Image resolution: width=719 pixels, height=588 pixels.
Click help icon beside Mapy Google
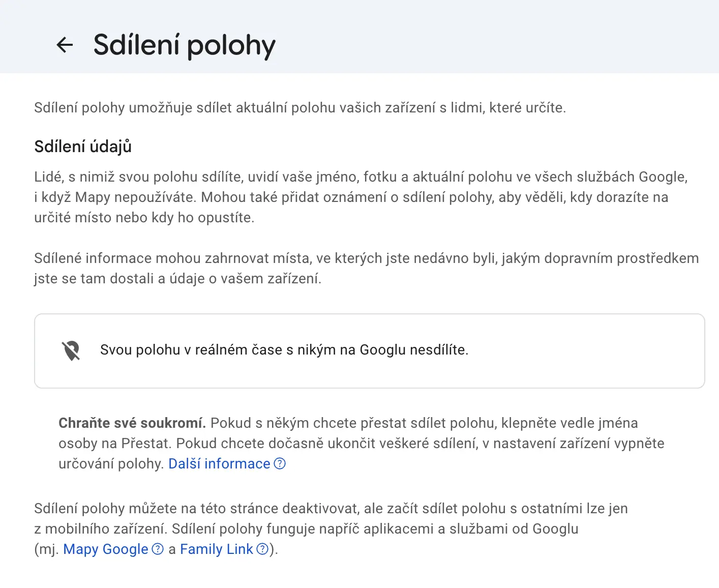pyautogui.click(x=158, y=549)
